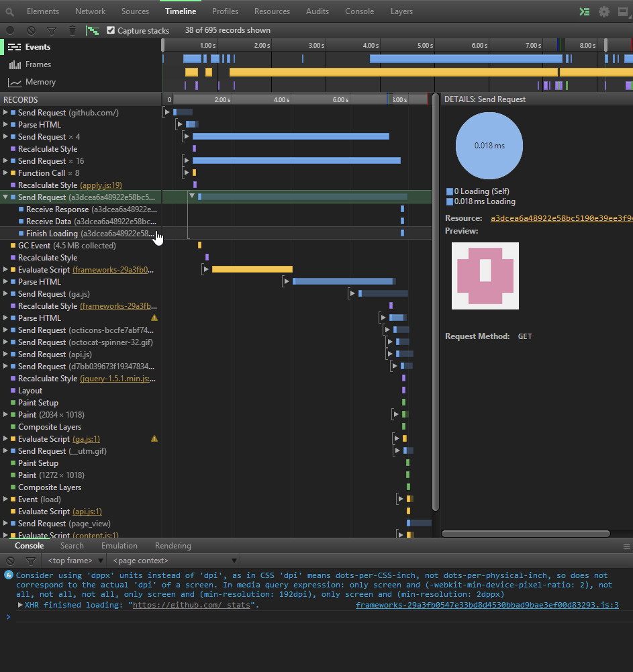Click the search magnifier icon

9,11
